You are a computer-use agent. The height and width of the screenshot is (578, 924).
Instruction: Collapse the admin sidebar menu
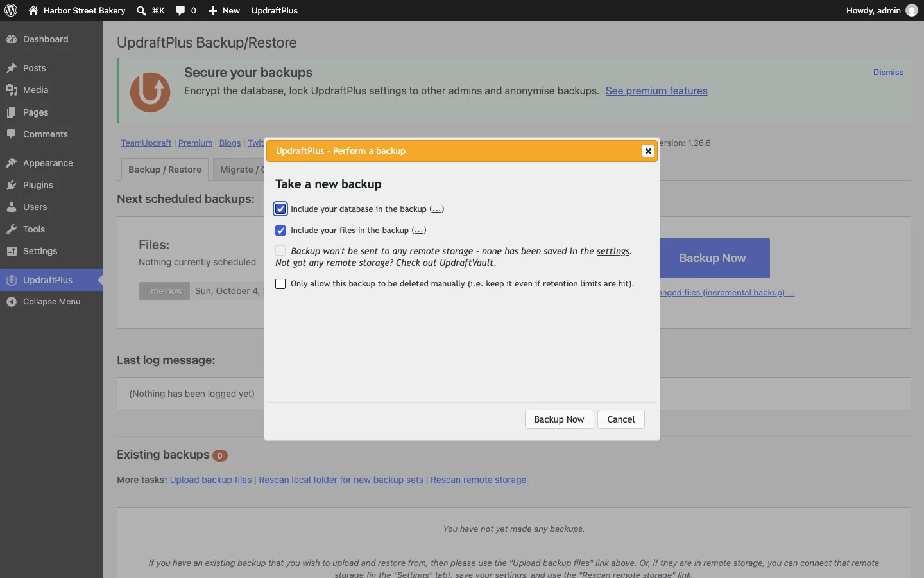(x=51, y=302)
